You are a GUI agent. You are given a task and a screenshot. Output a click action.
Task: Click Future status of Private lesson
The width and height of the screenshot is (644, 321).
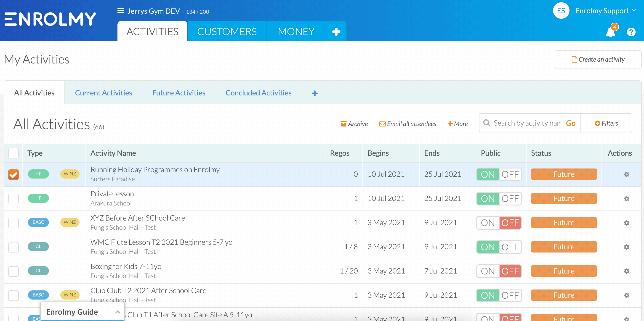point(564,198)
